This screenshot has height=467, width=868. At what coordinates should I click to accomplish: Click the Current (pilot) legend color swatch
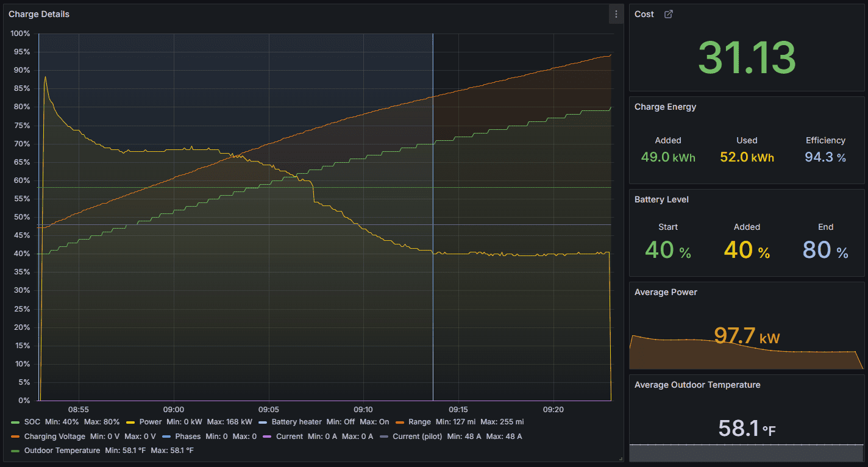click(x=384, y=437)
